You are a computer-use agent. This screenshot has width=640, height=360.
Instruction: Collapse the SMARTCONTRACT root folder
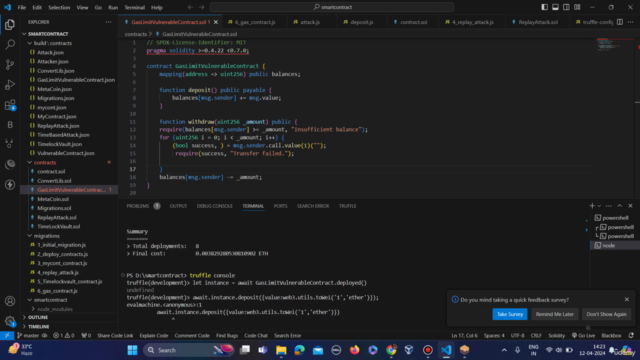coord(48,34)
